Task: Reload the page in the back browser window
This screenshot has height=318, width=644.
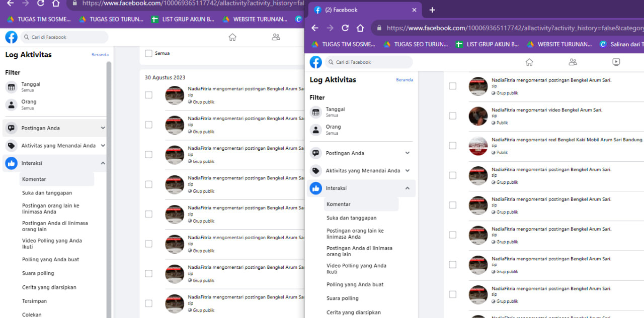Action: (x=41, y=3)
